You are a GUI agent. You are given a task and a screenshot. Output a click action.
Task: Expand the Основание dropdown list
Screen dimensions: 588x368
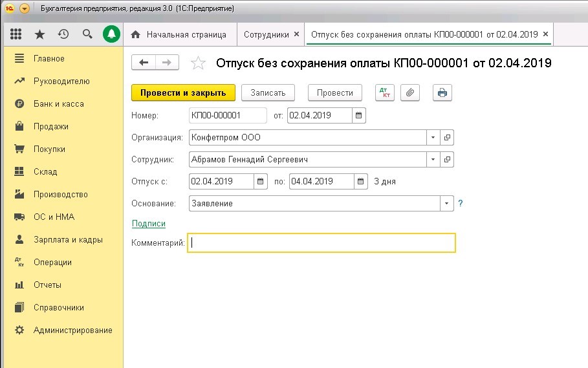[x=446, y=203]
